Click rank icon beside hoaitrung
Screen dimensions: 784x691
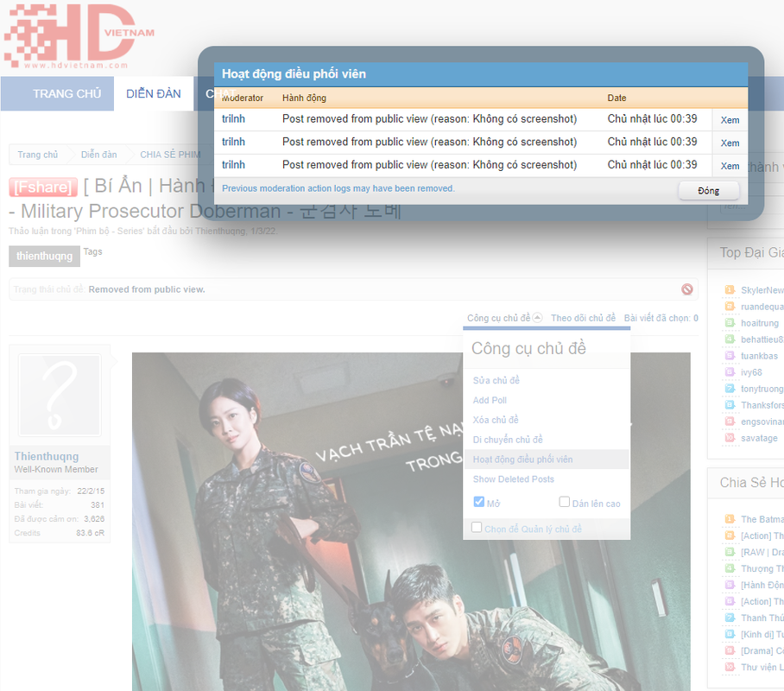click(x=730, y=323)
